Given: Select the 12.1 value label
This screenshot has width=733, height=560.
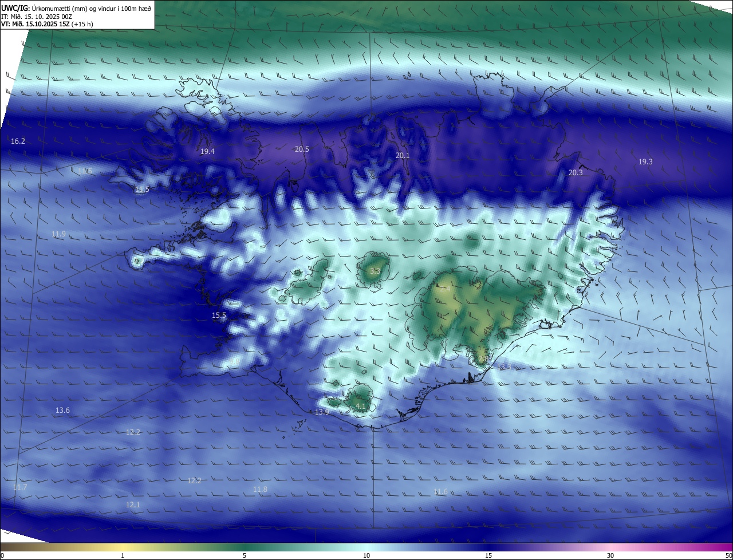Looking at the screenshot, I should click(x=133, y=505).
